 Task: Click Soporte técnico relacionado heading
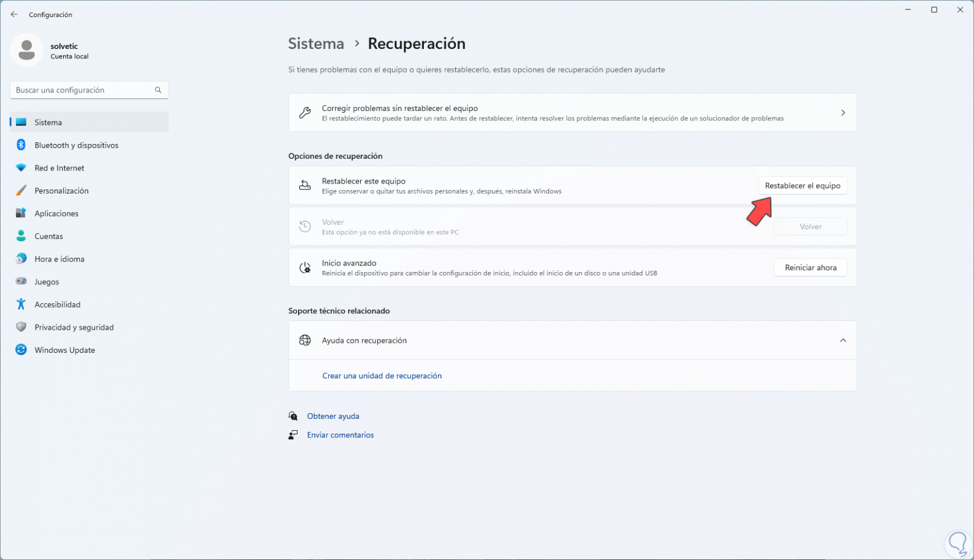click(x=339, y=311)
